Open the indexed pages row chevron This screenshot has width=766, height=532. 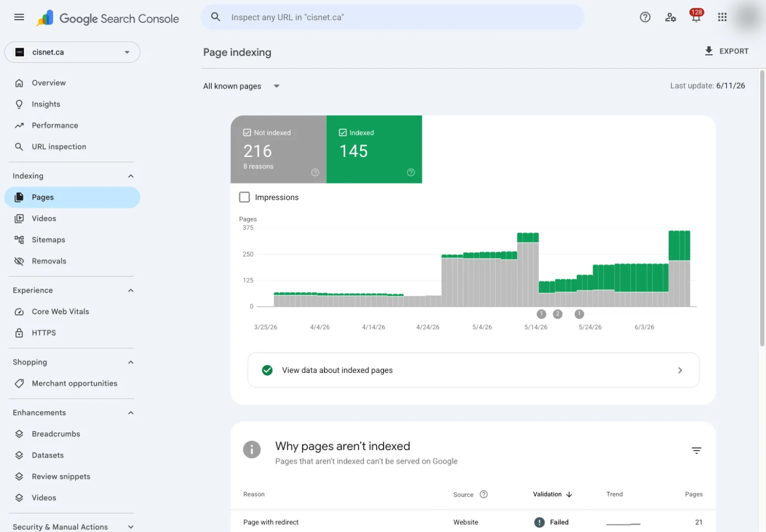(680, 370)
